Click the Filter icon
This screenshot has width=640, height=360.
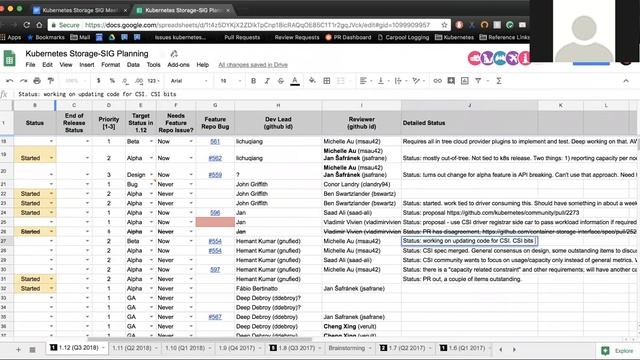(x=478, y=81)
